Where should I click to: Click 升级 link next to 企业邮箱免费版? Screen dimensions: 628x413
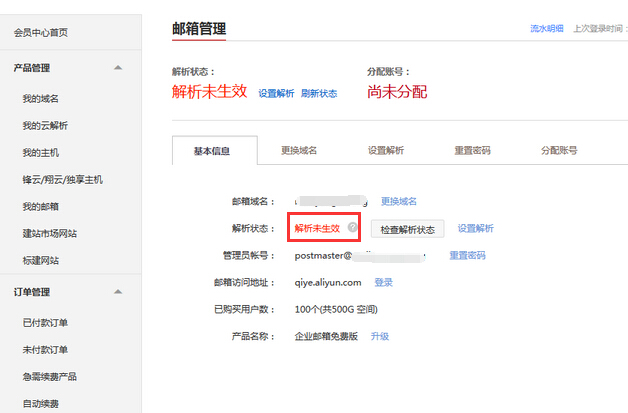379,336
